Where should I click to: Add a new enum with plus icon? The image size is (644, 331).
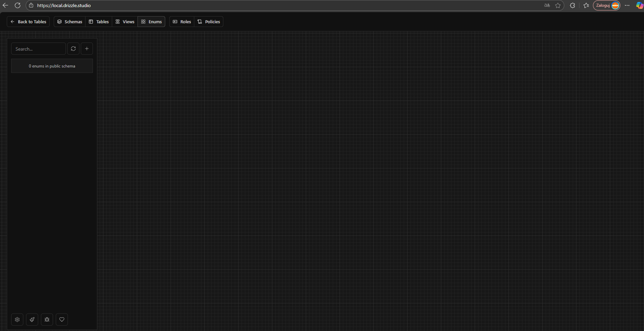pyautogui.click(x=87, y=49)
